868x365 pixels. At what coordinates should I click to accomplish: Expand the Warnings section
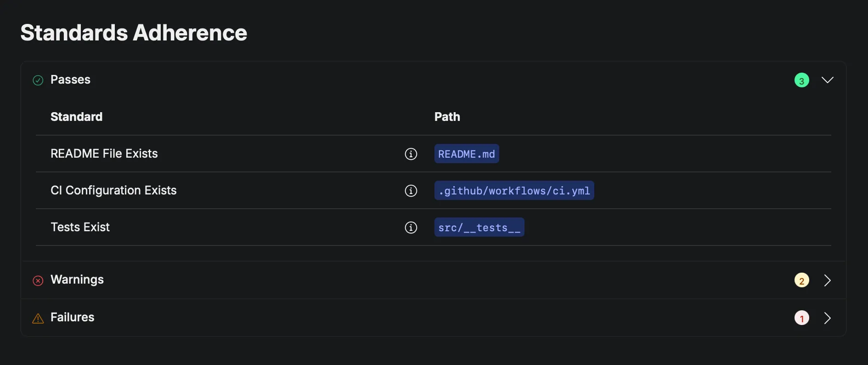[x=828, y=280]
